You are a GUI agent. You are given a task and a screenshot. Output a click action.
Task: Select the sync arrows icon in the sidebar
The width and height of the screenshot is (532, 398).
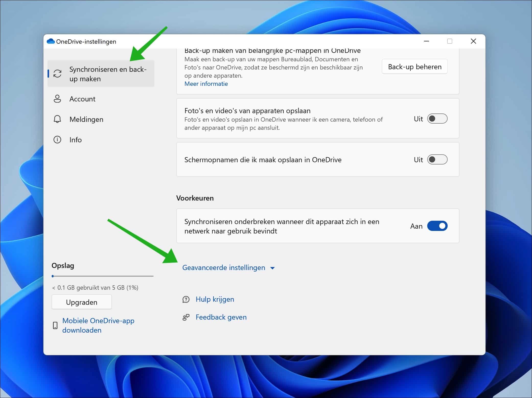(57, 73)
